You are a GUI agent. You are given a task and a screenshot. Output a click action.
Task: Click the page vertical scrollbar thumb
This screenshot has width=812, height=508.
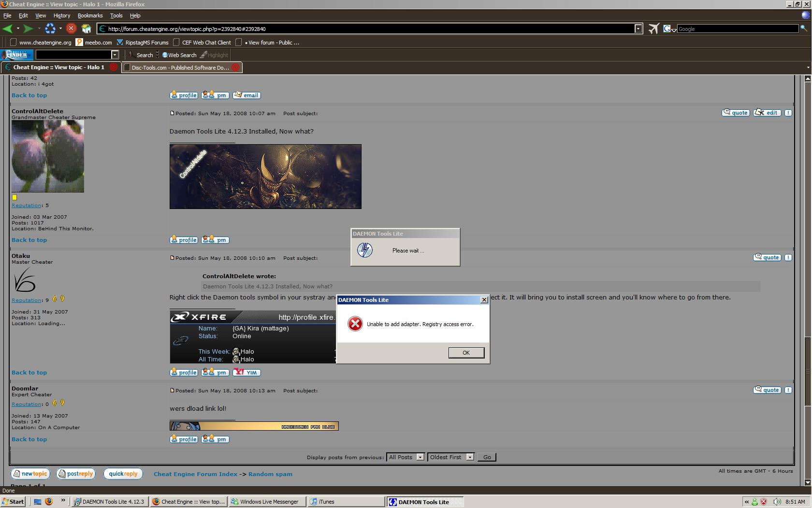click(x=808, y=372)
